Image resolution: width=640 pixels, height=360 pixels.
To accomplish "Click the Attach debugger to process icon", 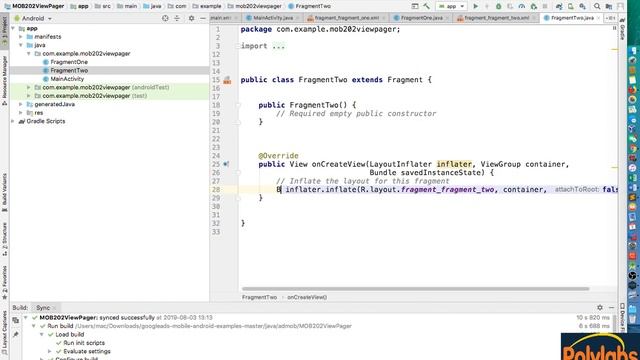I will [x=533, y=6].
